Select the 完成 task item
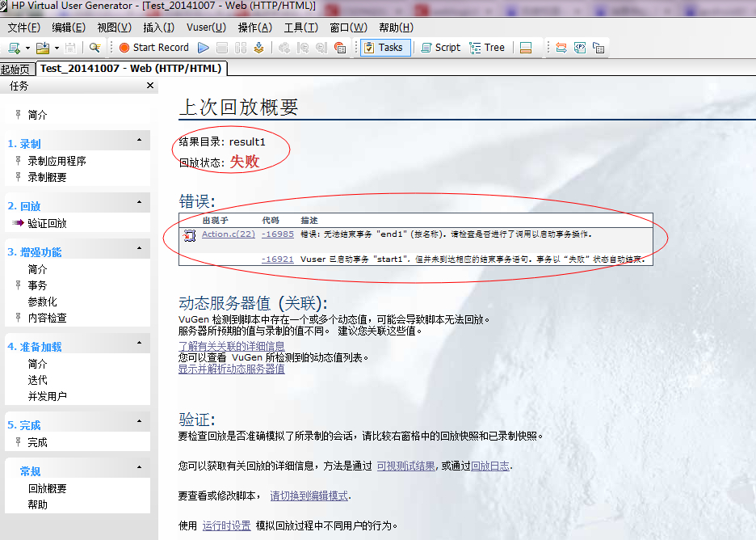Viewport: 756px width, 540px height. [x=37, y=442]
